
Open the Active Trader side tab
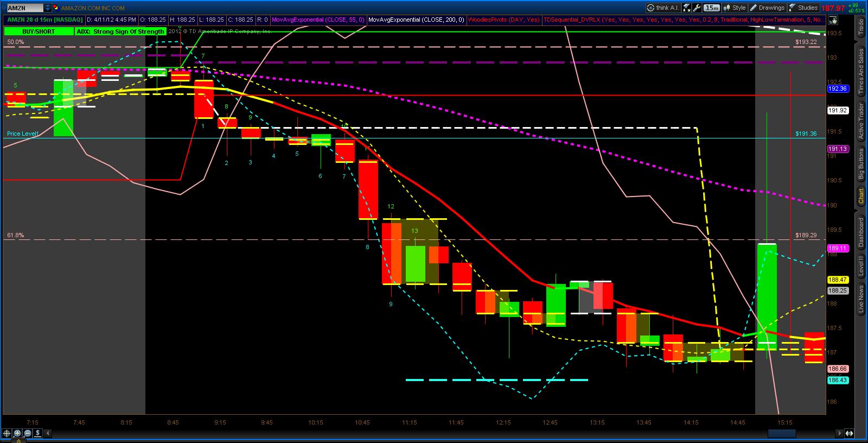(860, 121)
